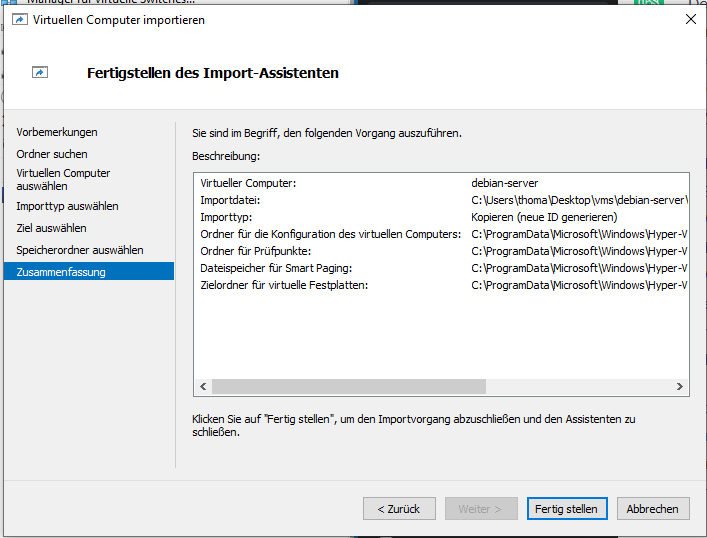The image size is (707, 538).
Task: Select the Prüfpunkte path value
Action: pyautogui.click(x=579, y=251)
